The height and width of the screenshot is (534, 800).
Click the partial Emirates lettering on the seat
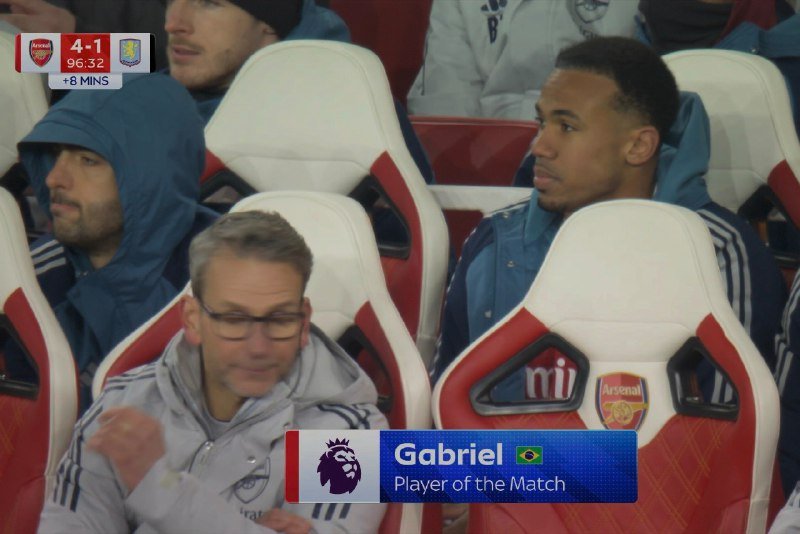point(551,378)
